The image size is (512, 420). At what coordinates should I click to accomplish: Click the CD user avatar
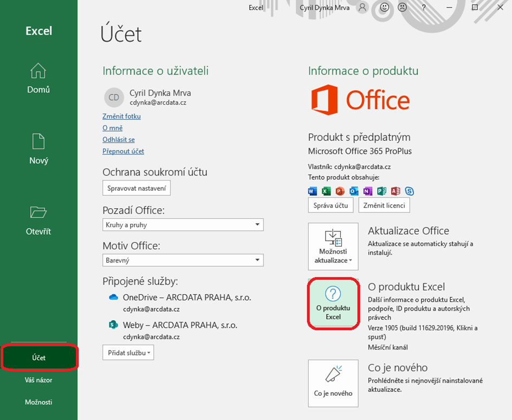[x=114, y=98]
